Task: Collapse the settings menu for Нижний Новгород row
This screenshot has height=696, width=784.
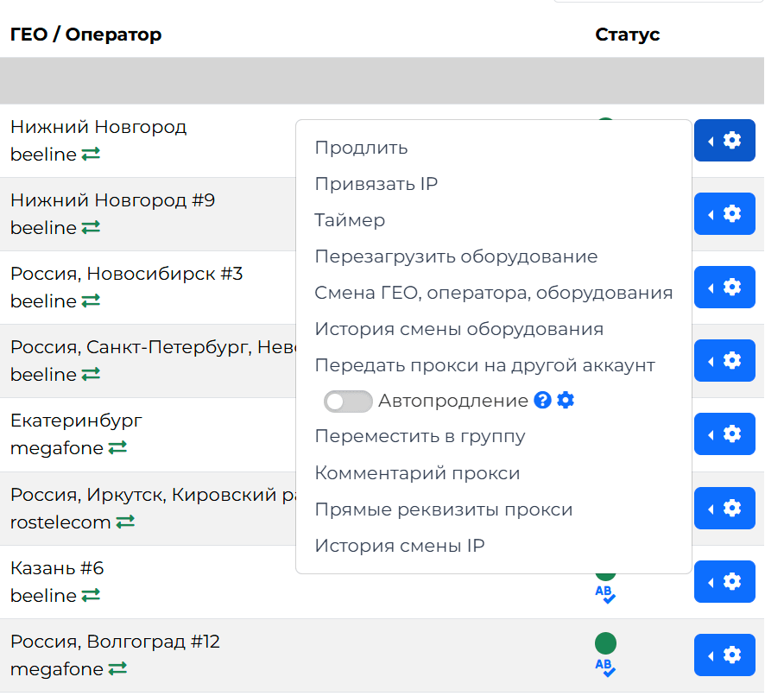Action: tap(724, 141)
